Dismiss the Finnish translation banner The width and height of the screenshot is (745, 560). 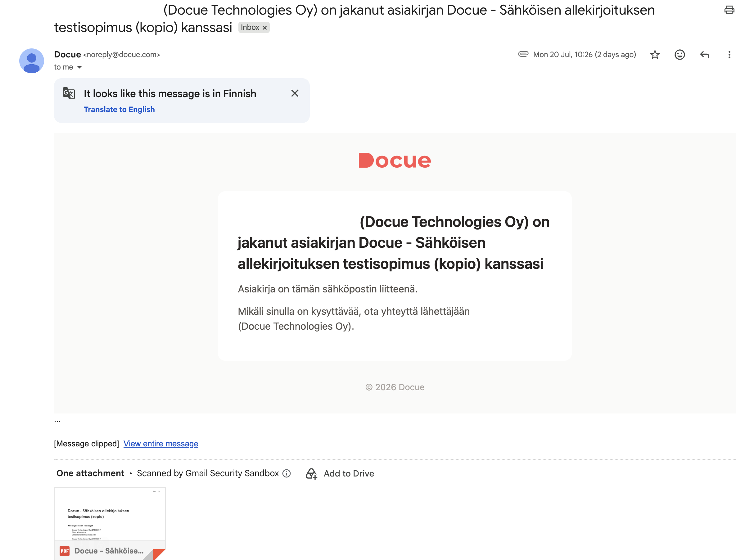(x=295, y=93)
